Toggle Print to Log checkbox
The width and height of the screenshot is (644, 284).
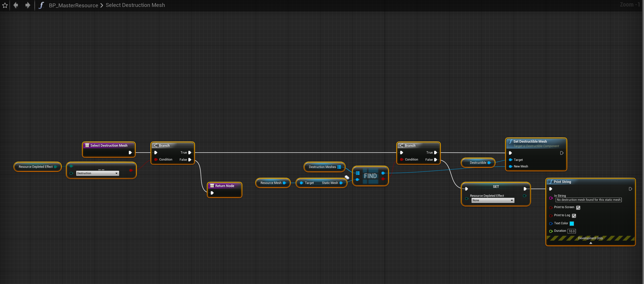(574, 216)
